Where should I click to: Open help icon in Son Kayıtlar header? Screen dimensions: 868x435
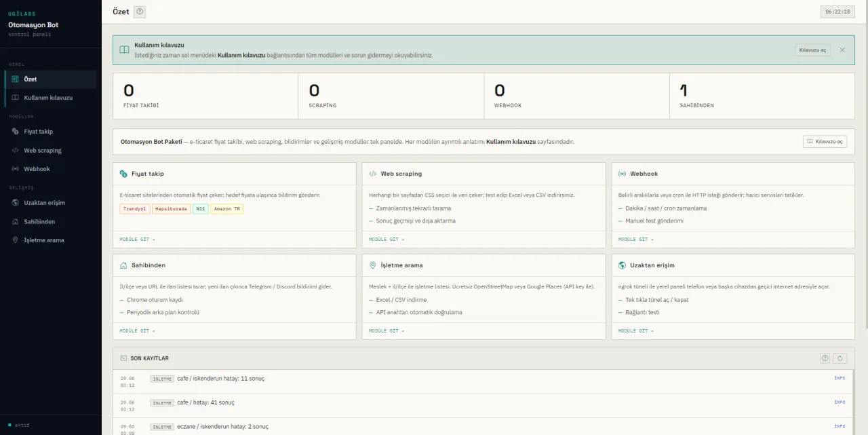click(825, 358)
